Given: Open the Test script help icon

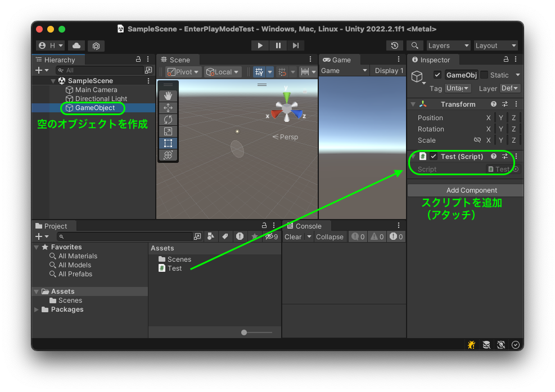Looking at the screenshot, I should click(494, 156).
